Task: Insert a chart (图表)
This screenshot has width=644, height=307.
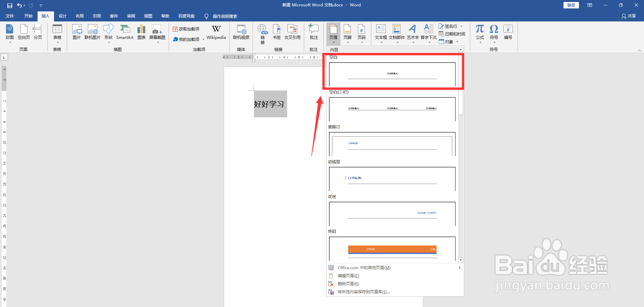Action: (x=142, y=32)
